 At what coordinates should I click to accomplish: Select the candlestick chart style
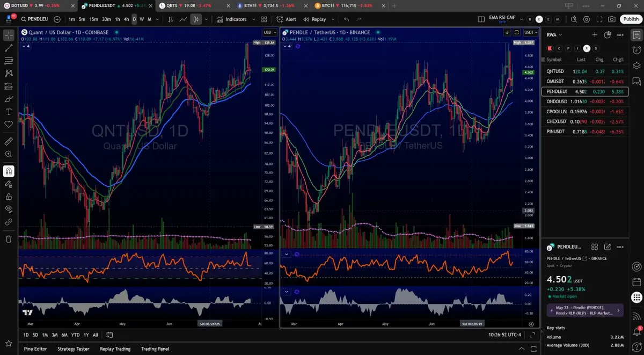click(x=196, y=19)
